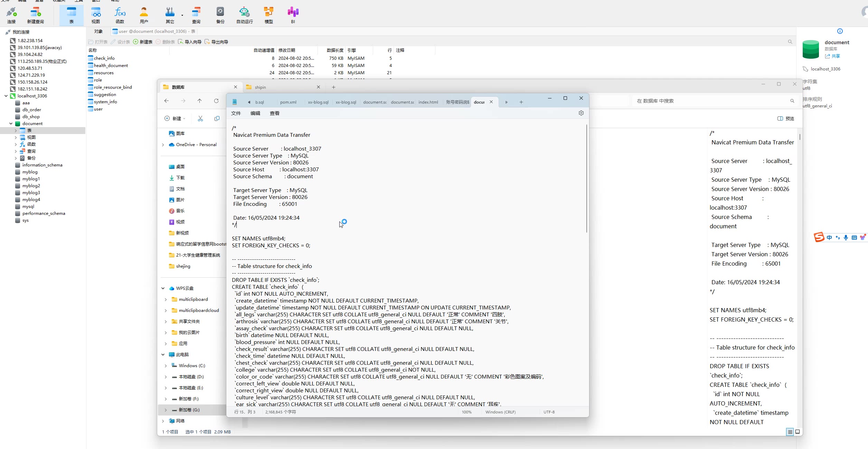Click the Import Wizard button

190,42
